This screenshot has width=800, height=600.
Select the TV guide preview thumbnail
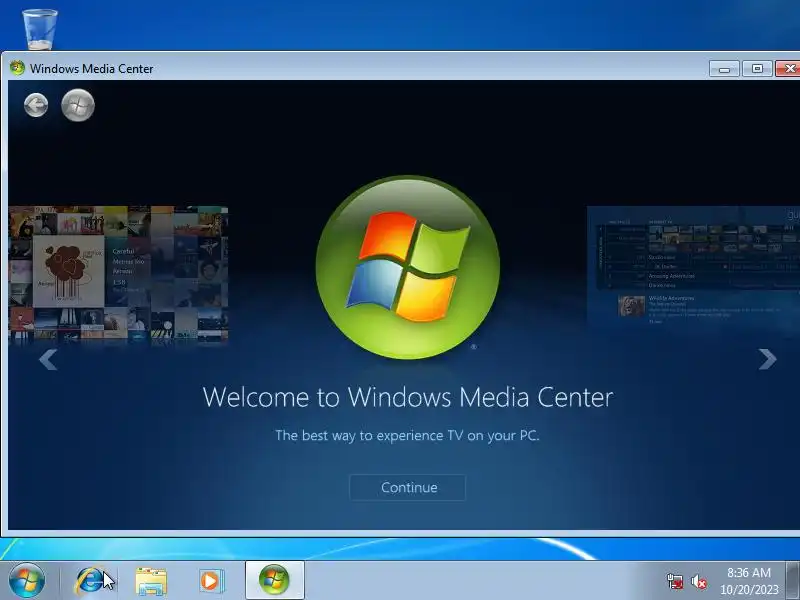point(693,265)
